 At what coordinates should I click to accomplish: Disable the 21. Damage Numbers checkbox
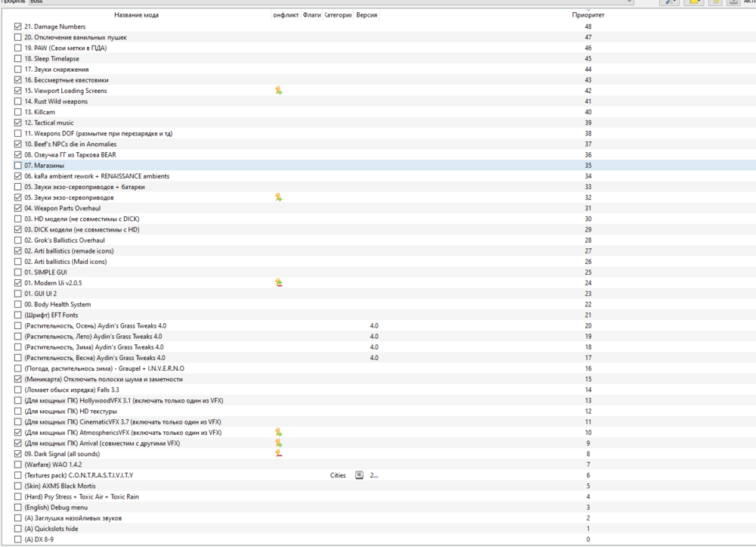point(17,26)
